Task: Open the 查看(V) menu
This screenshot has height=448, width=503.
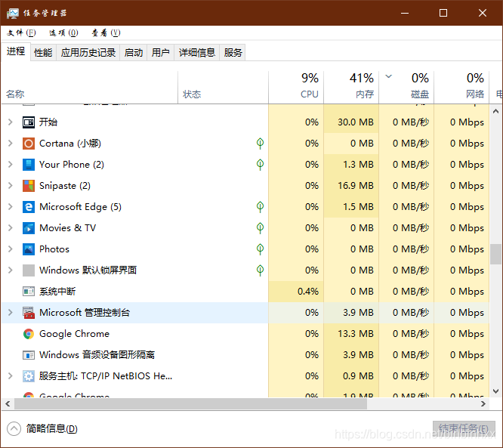Action: click(x=106, y=32)
